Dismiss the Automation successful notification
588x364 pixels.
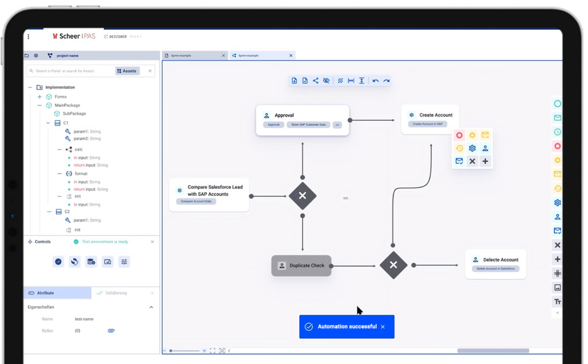coord(382,327)
